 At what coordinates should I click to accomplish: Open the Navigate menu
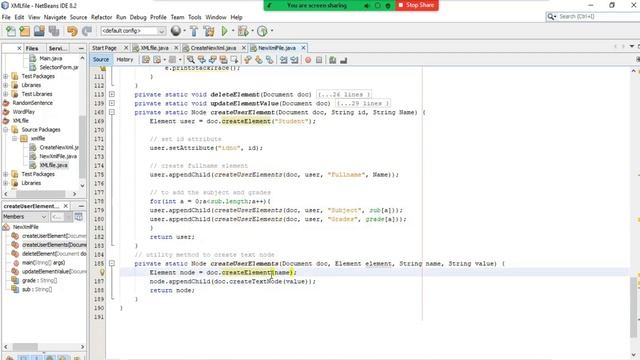pos(55,17)
